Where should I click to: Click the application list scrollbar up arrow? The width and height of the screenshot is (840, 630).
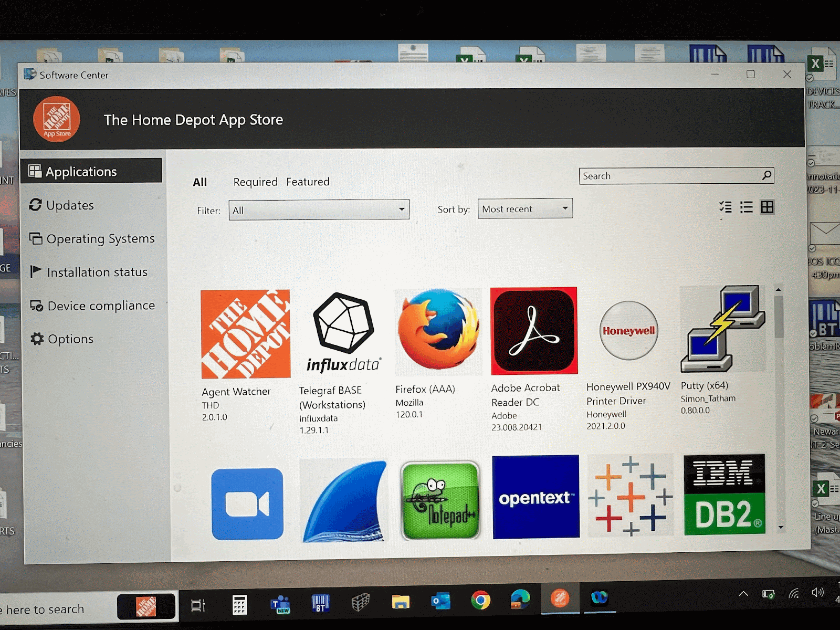(779, 289)
